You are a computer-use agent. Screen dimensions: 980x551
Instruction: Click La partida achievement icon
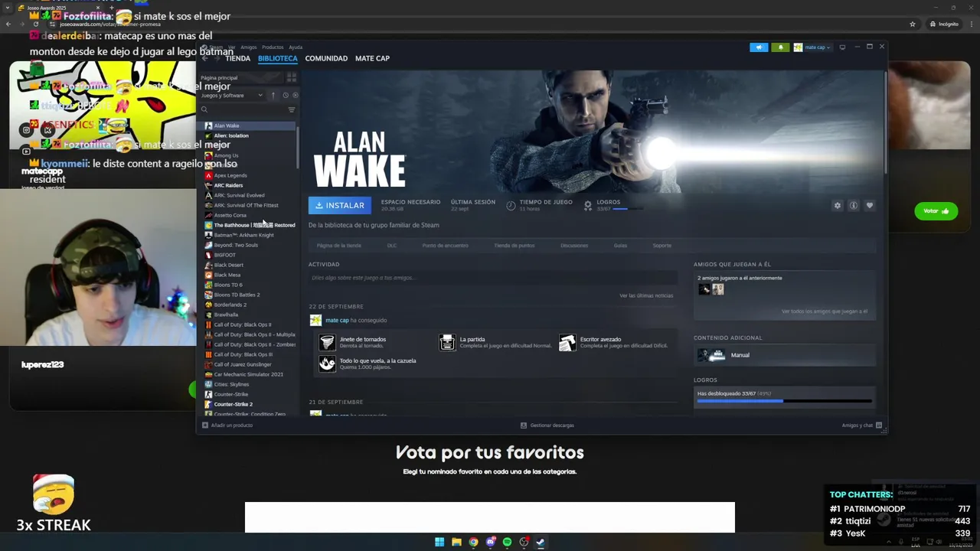click(447, 342)
